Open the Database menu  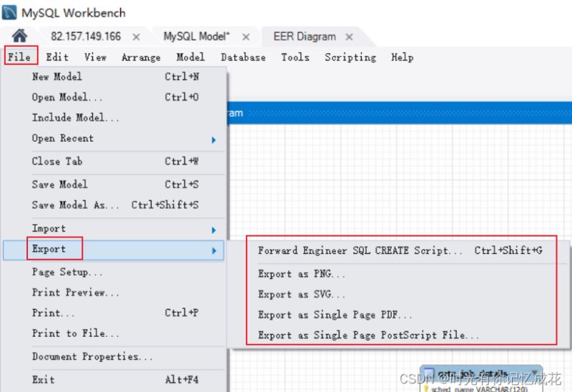243,57
